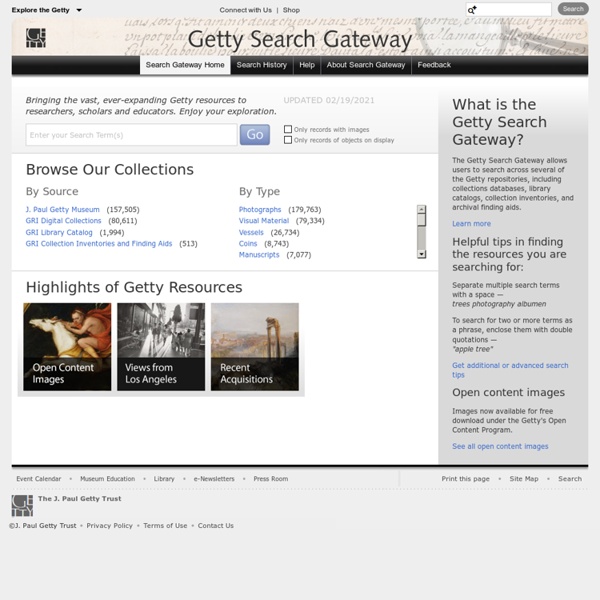Click ©J. Paul Getty Trust copyright link

pyautogui.click(x=42, y=526)
